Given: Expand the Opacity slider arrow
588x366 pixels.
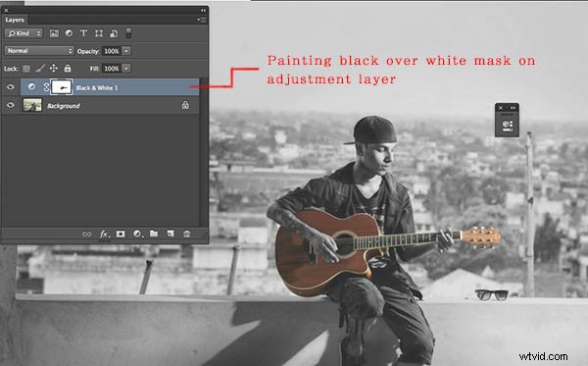Looking at the screenshot, I should tap(126, 51).
